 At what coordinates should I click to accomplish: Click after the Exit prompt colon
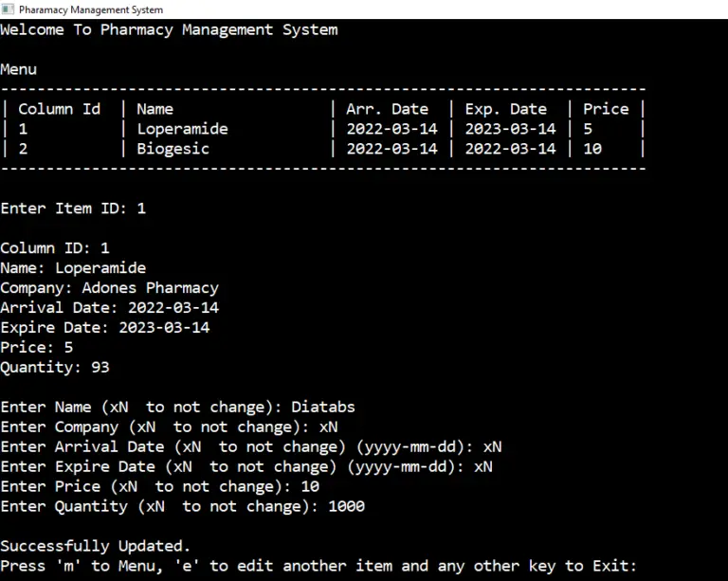pos(643,566)
